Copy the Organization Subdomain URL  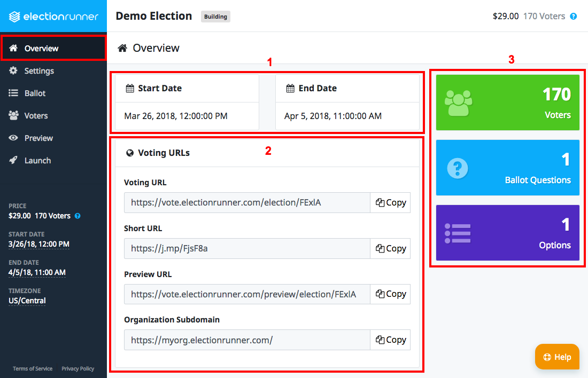click(x=390, y=340)
